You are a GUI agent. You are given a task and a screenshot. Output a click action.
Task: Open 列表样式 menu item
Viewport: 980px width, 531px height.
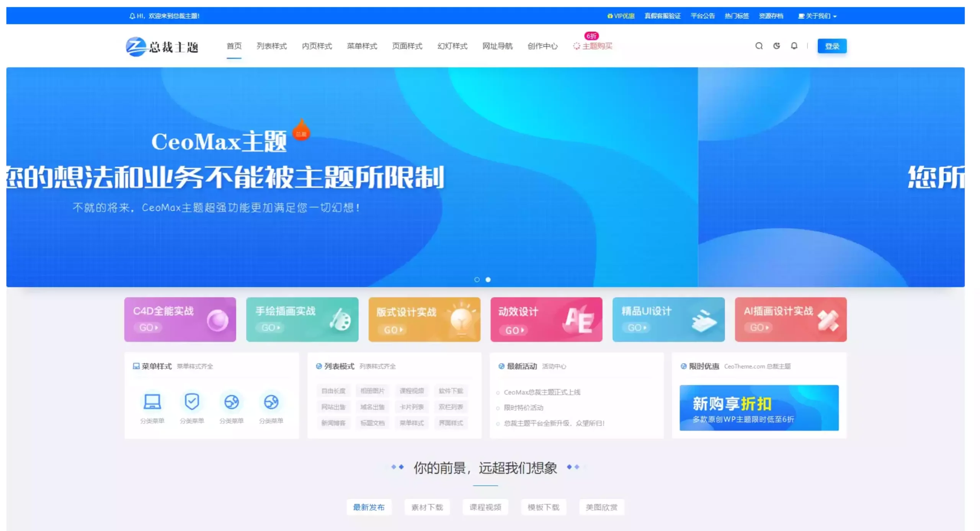coord(271,46)
